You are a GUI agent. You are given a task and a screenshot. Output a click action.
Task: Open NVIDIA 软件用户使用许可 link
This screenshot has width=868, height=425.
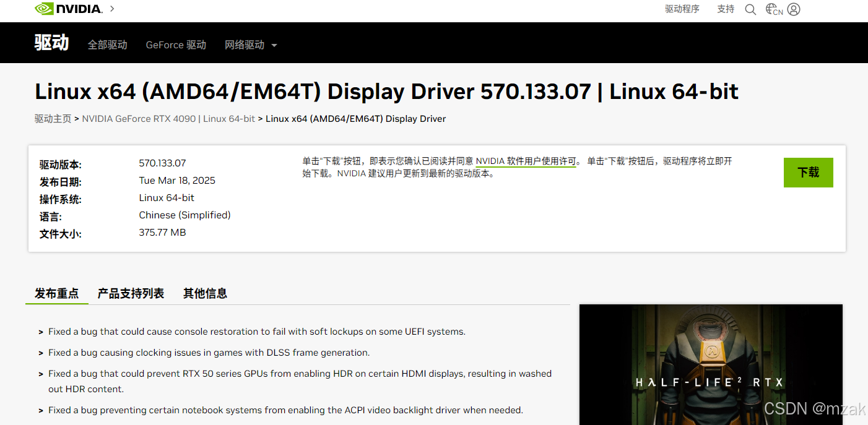coord(526,161)
